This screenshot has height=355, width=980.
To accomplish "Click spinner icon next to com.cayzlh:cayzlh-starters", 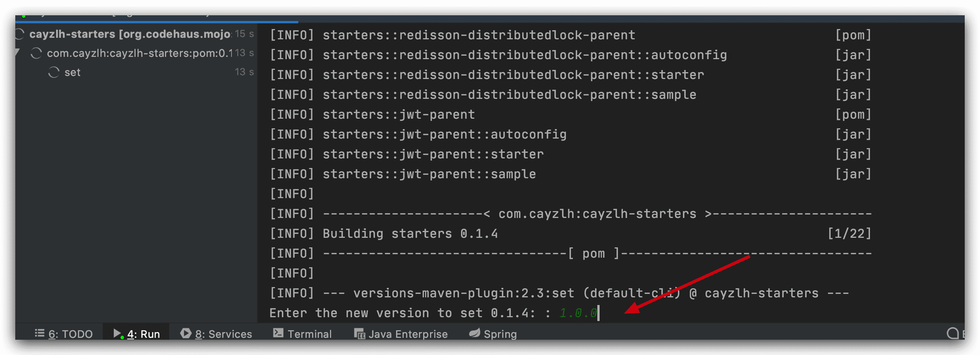I will click(36, 53).
